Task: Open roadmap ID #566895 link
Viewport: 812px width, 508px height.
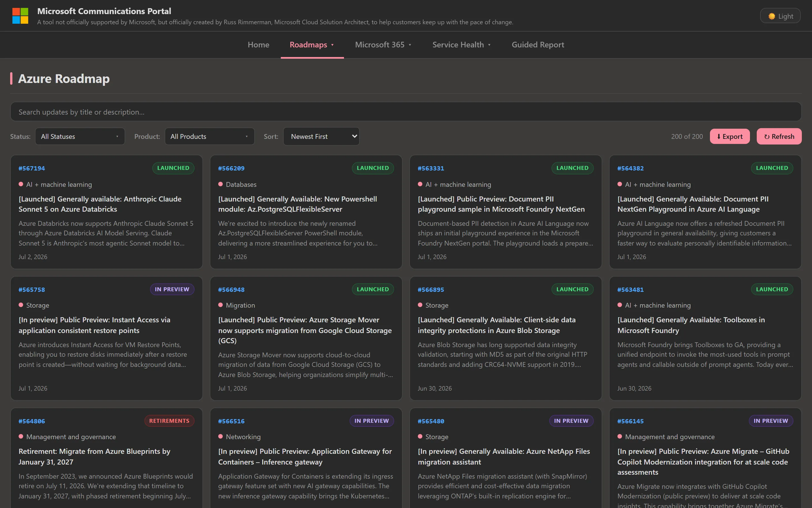Action: click(x=431, y=290)
